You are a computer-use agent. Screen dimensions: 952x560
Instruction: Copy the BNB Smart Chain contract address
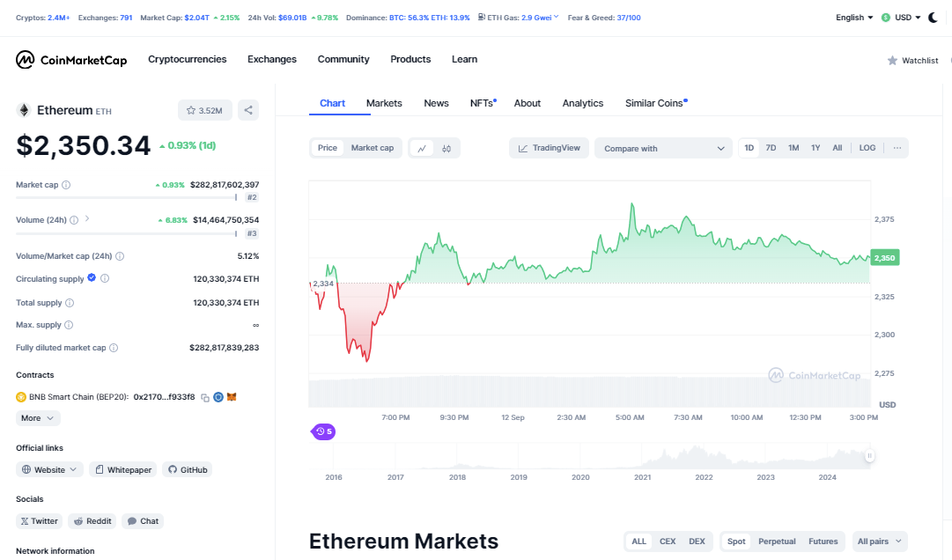pyautogui.click(x=204, y=397)
